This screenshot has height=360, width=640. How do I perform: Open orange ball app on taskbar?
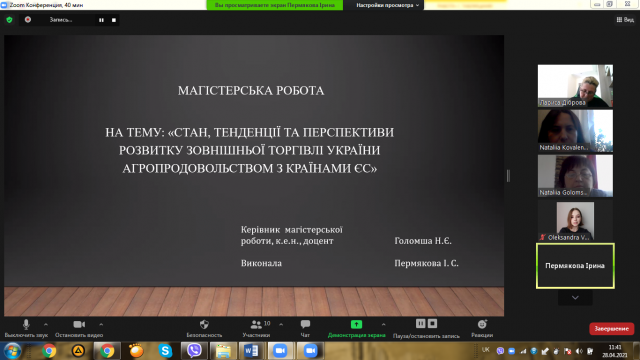(x=136, y=351)
